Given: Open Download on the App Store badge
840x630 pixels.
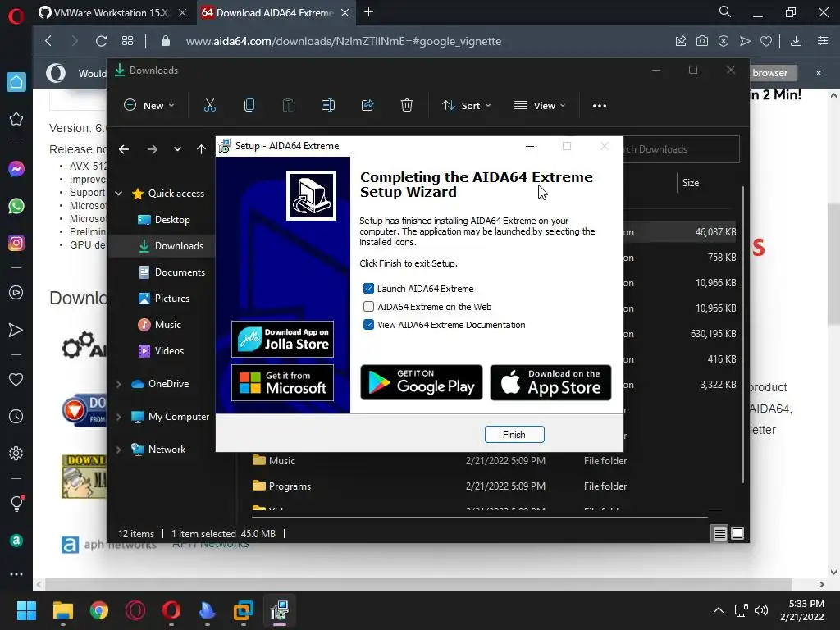Looking at the screenshot, I should pyautogui.click(x=550, y=382).
